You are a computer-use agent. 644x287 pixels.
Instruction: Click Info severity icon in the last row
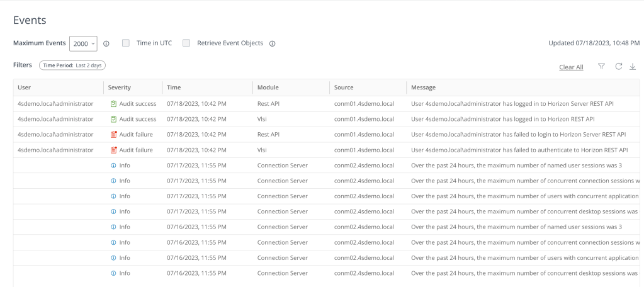click(114, 273)
